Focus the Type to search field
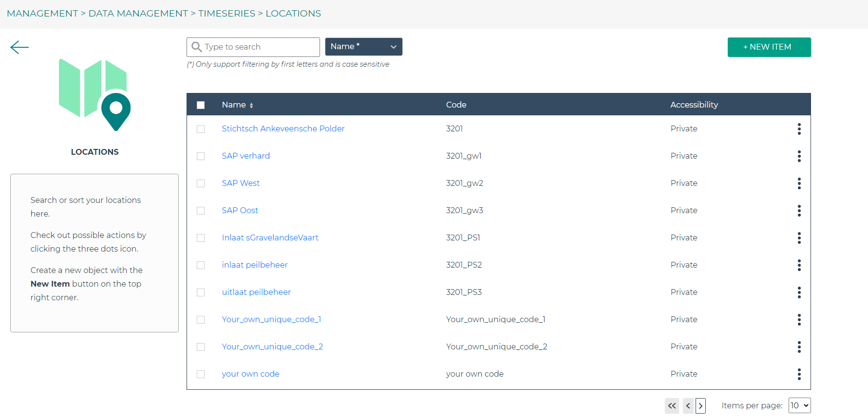Screen dimensions: 868x419 pyautogui.click(x=253, y=47)
